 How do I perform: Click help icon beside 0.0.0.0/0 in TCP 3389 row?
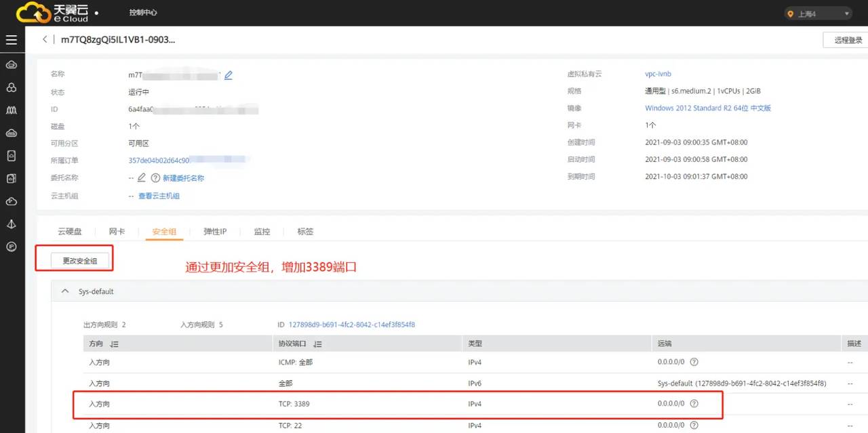coord(694,403)
